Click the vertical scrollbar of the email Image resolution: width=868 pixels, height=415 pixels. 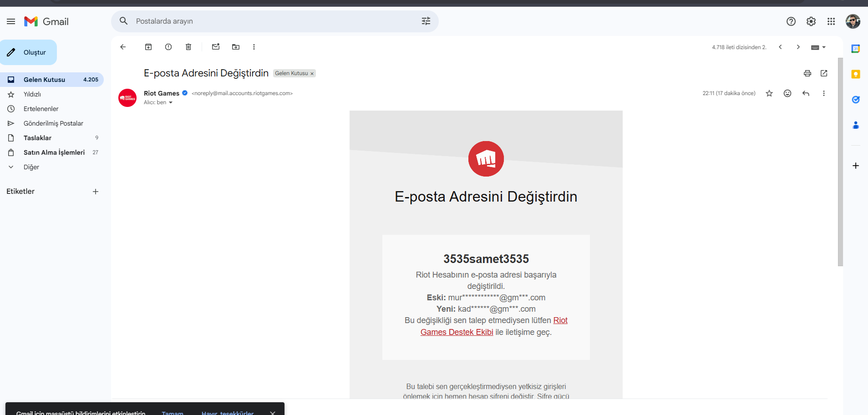tap(840, 162)
